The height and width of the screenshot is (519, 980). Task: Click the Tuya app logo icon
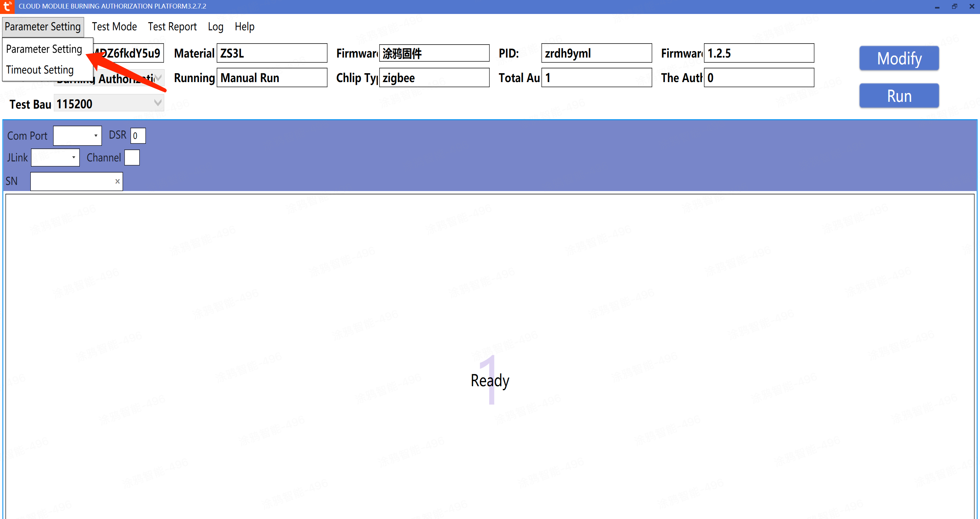point(7,6)
